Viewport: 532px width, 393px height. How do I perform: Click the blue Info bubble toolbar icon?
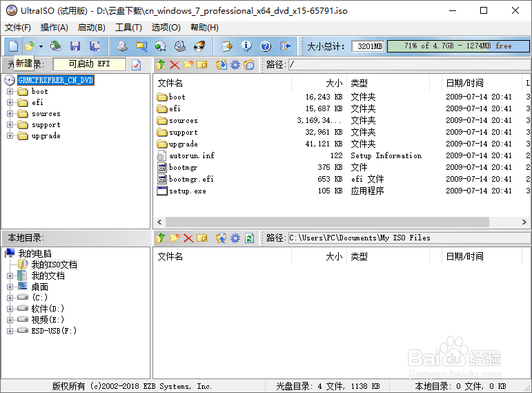[x=246, y=46]
